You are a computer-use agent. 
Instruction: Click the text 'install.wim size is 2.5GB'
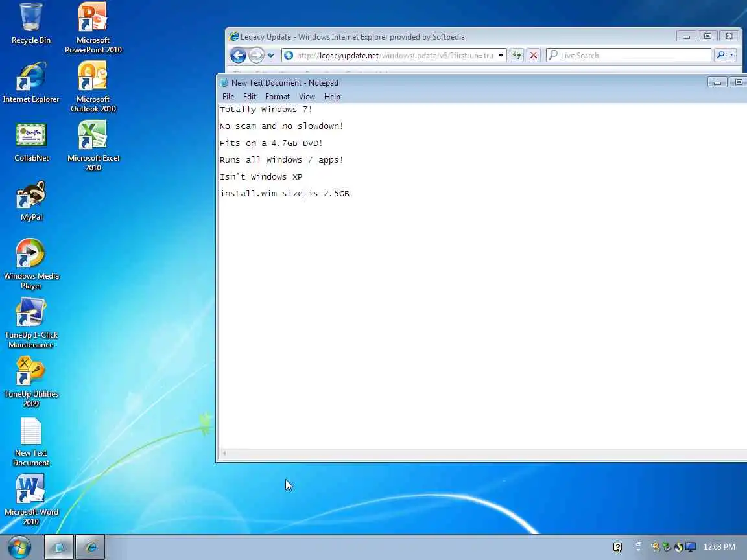285,194
